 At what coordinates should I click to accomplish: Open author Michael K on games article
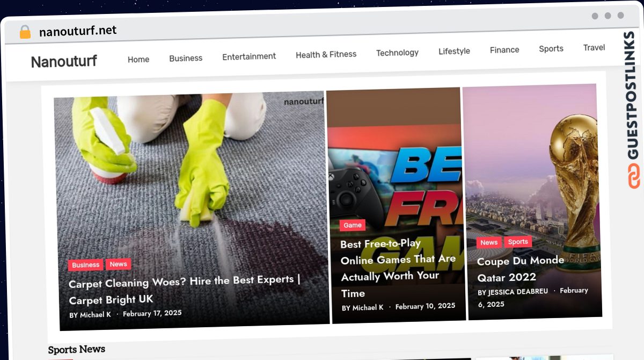368,308
